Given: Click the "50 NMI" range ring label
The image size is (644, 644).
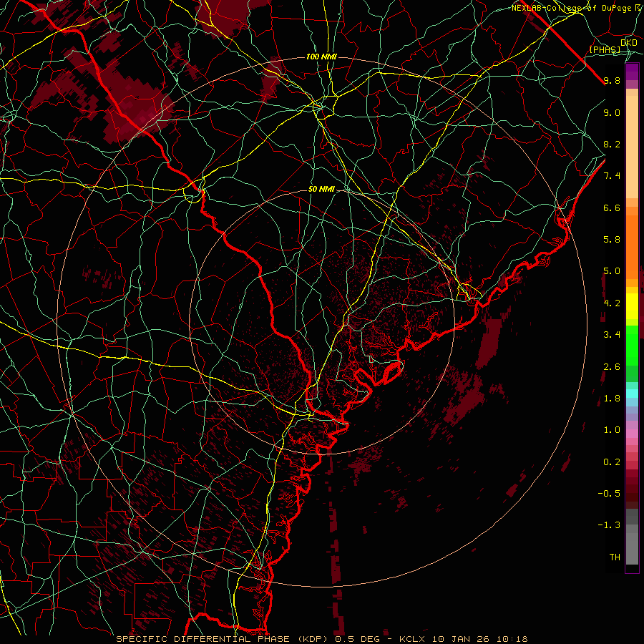Looking at the screenshot, I should (x=321, y=190).
